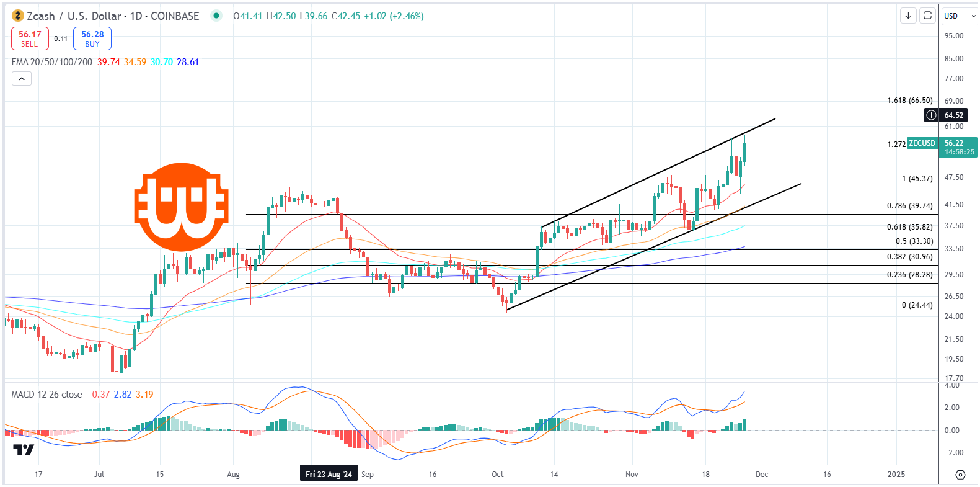This screenshot has height=487, width=980.
Task: Click the spread value 0.11
Action: click(61, 38)
